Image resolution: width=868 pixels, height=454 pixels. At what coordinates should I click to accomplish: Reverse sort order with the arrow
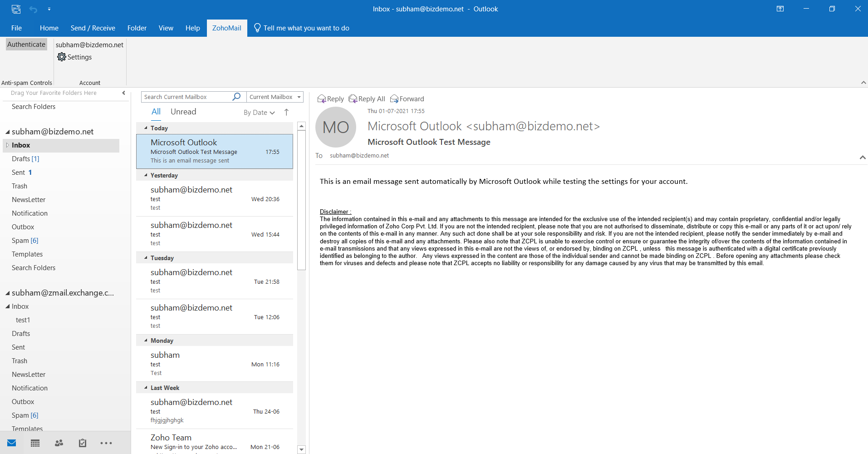[286, 112]
